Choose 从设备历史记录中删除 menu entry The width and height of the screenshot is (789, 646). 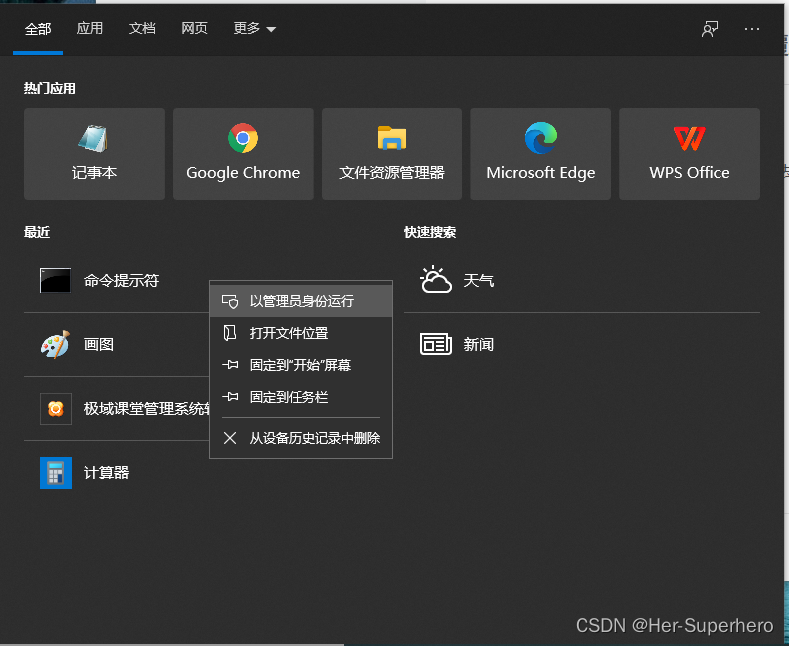301,438
